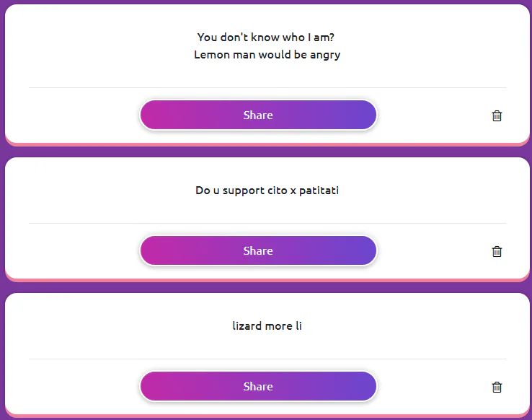Delete the "Lemon man would be angry" message
This screenshot has width=532, height=420.
(x=497, y=115)
